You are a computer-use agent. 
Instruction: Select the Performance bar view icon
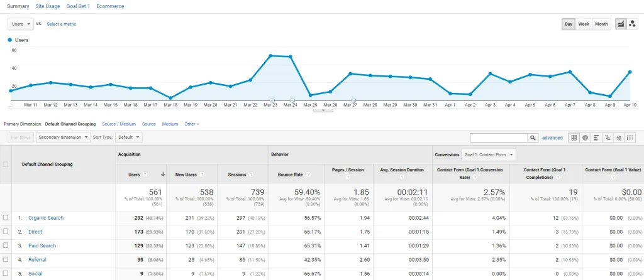pos(596,137)
